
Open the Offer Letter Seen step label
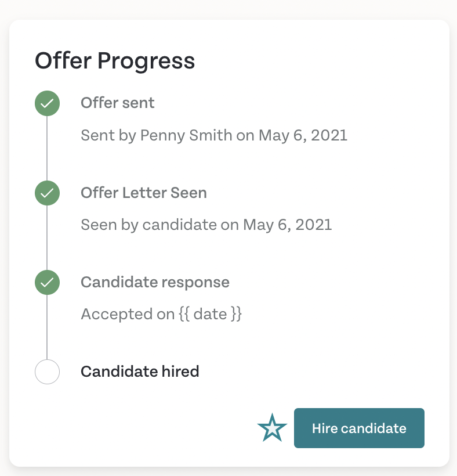(144, 193)
